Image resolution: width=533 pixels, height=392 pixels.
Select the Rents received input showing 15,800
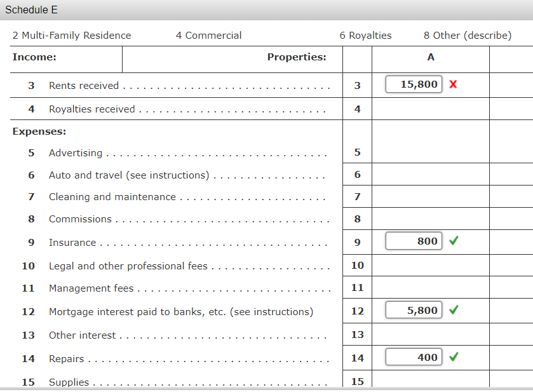[x=413, y=83]
